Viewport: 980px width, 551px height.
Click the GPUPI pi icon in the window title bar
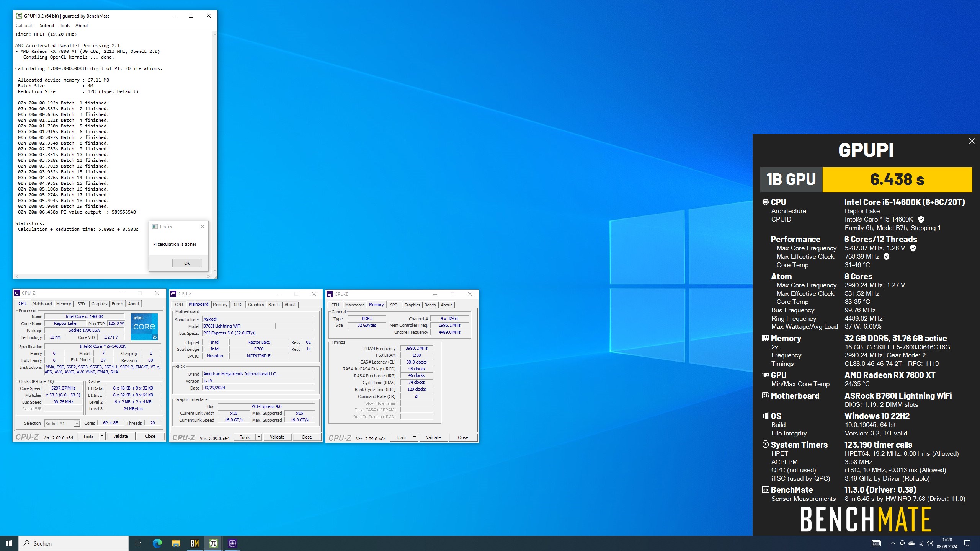click(19, 16)
